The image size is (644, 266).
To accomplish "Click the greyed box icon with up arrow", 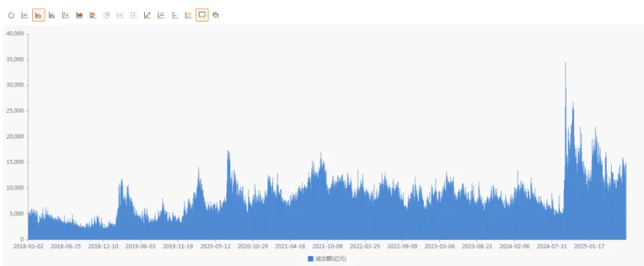I will (134, 15).
